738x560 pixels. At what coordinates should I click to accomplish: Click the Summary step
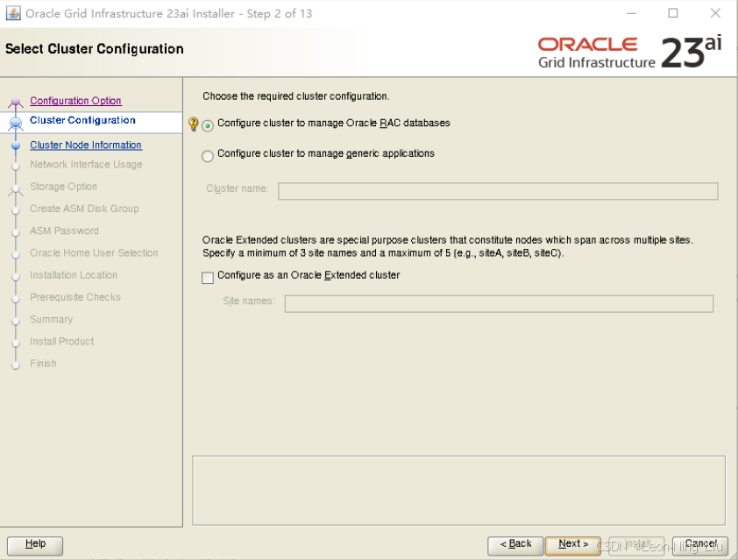[52, 319]
